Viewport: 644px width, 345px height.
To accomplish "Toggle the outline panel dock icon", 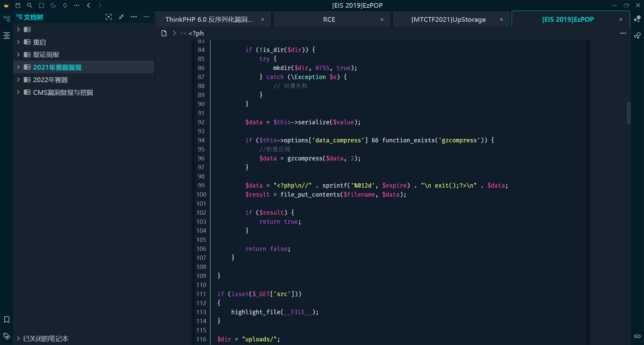I will [7, 36].
